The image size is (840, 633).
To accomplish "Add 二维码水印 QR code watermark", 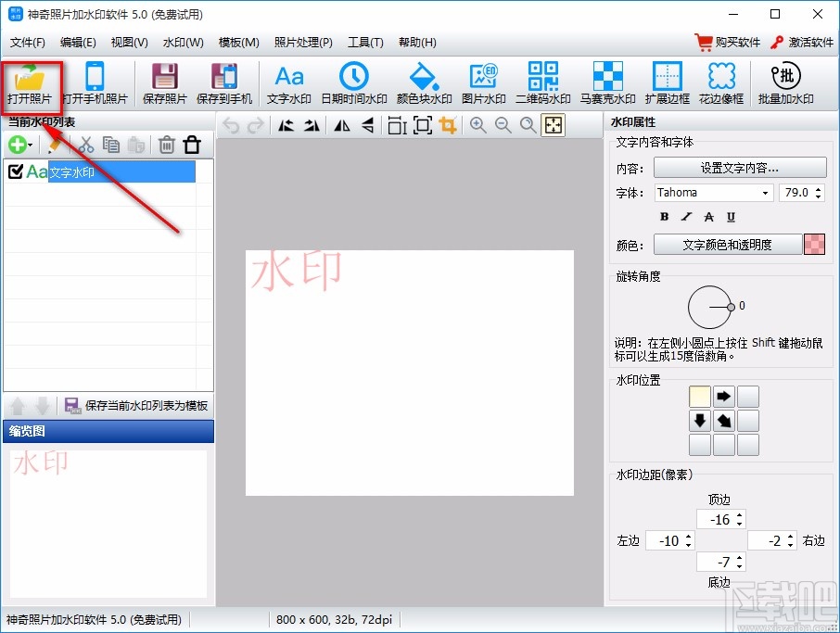I will [x=542, y=83].
